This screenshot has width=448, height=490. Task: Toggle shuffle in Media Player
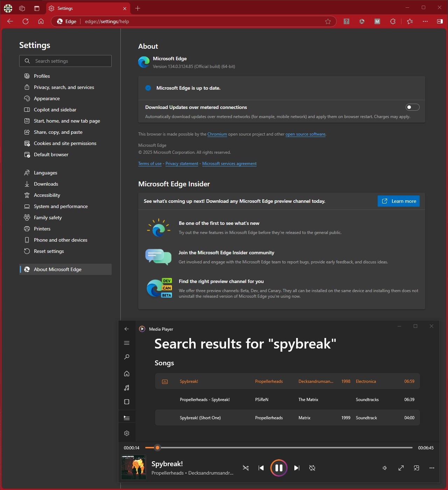(x=246, y=468)
